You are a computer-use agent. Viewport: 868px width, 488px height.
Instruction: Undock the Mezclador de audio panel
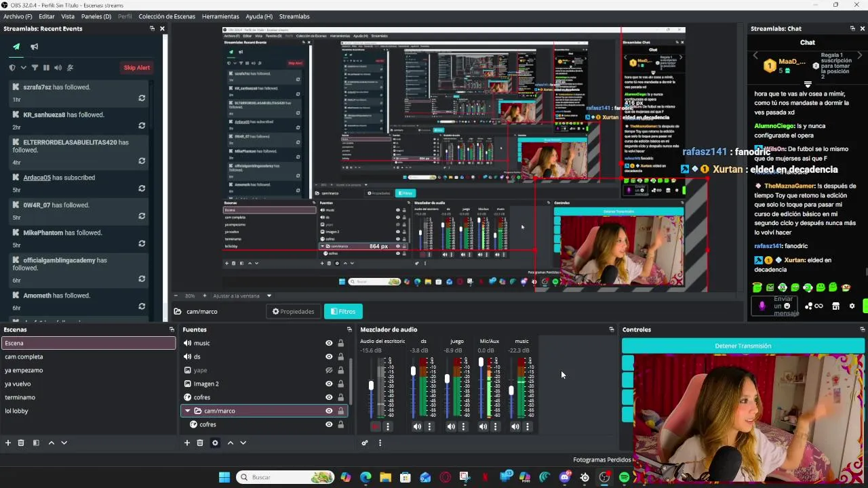611,329
